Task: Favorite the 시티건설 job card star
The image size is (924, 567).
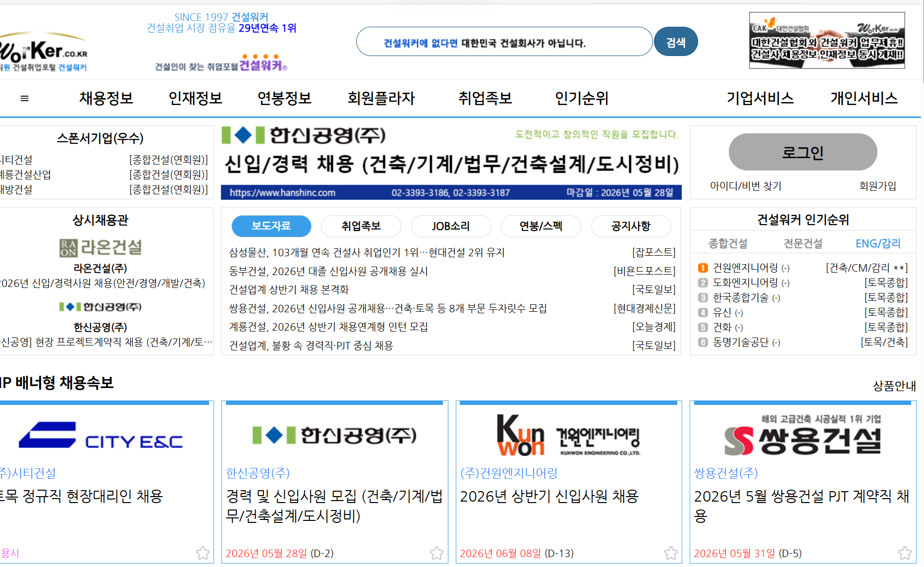Action: pyautogui.click(x=203, y=553)
